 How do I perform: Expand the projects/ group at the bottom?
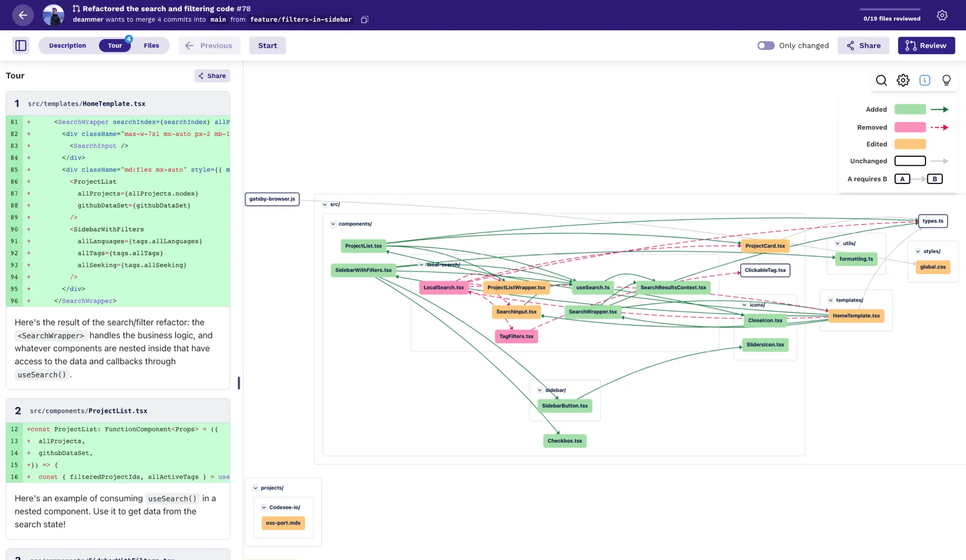(x=256, y=487)
